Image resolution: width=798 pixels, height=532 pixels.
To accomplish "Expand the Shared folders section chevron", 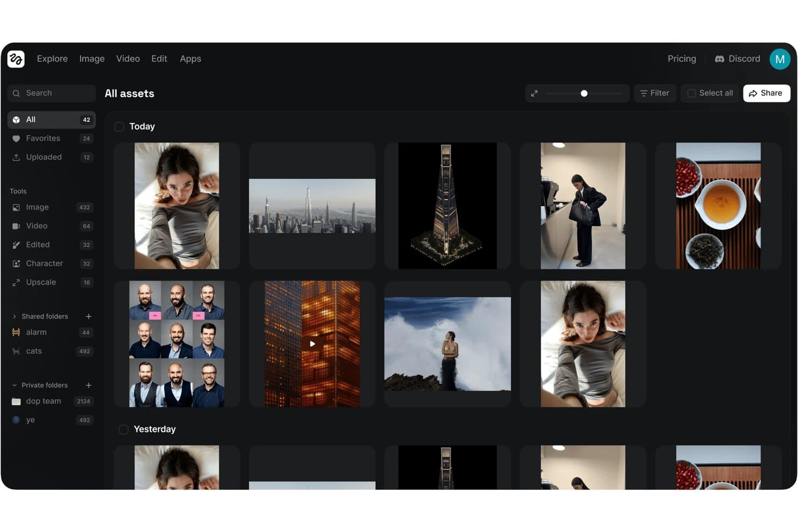I will [x=15, y=316].
